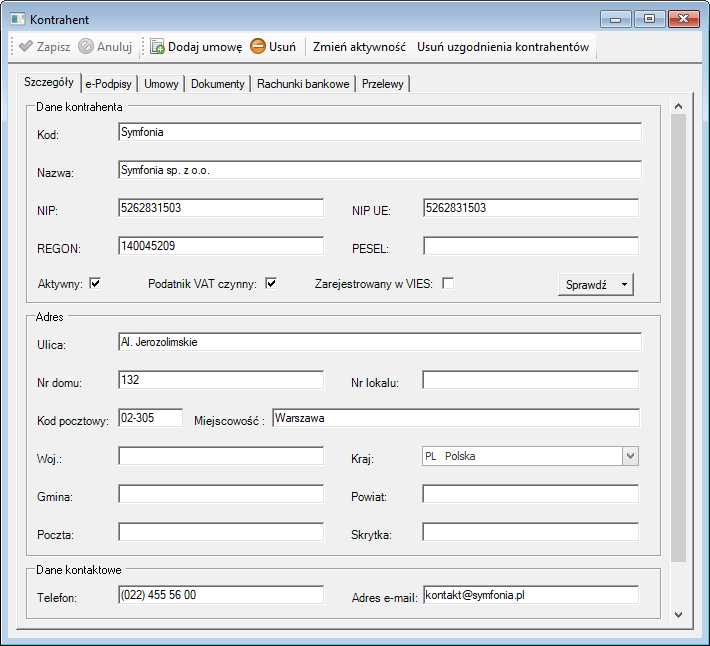Click the Anuluj cancel icon

[x=86, y=46]
